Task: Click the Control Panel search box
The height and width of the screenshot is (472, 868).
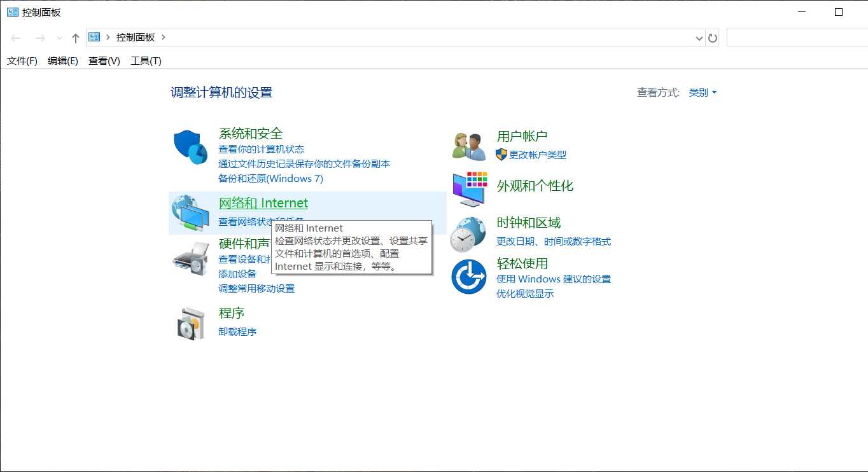Action: (x=797, y=38)
